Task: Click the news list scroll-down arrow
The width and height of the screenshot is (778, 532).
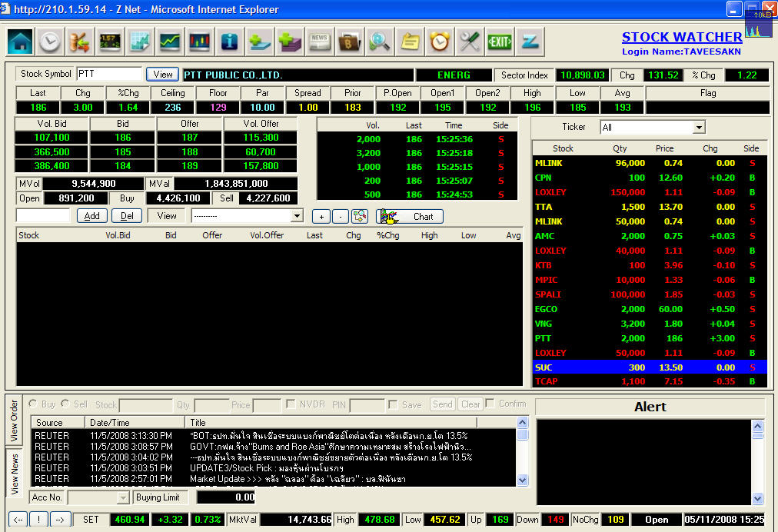Action: point(522,480)
